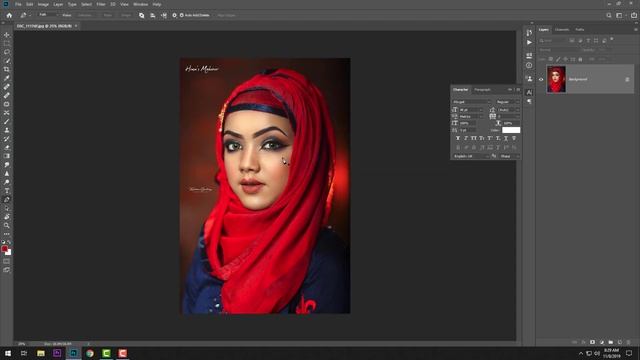
Task: Toggle All Caps in Character panel
Action: click(x=474, y=138)
